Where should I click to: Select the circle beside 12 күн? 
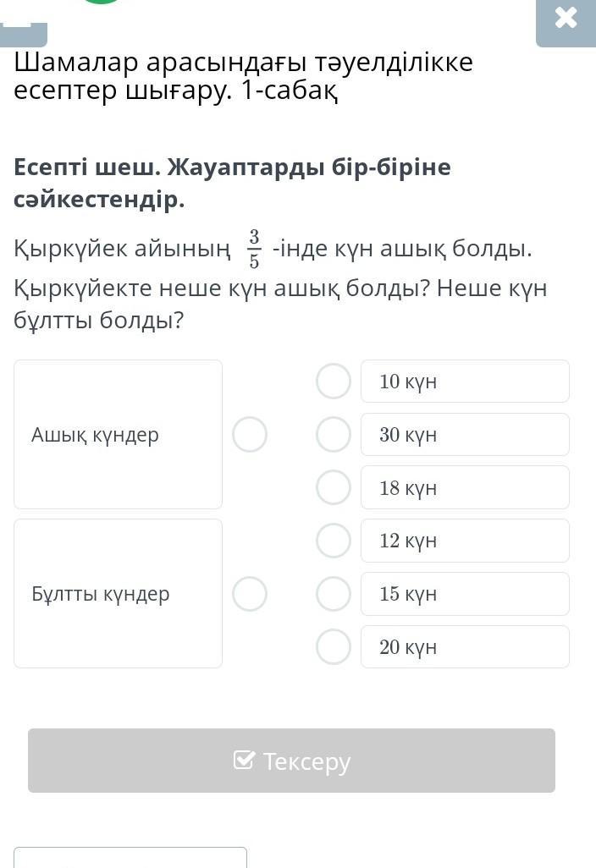334,540
